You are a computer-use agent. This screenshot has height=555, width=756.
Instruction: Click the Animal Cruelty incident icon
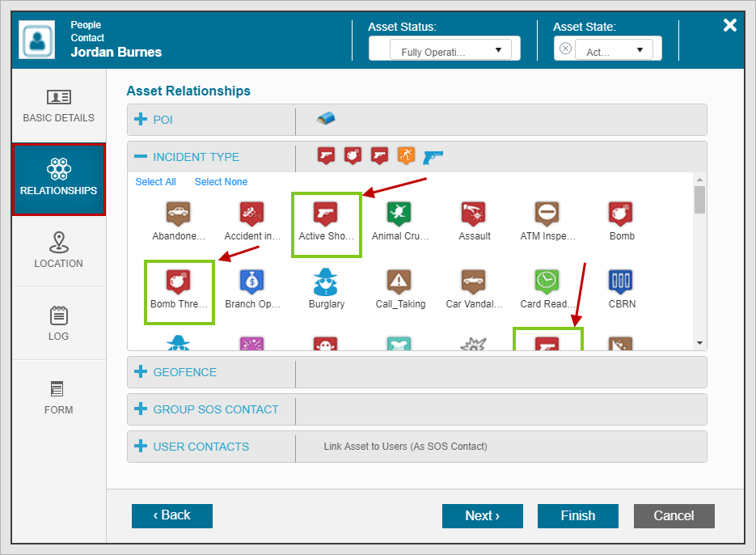[399, 214]
